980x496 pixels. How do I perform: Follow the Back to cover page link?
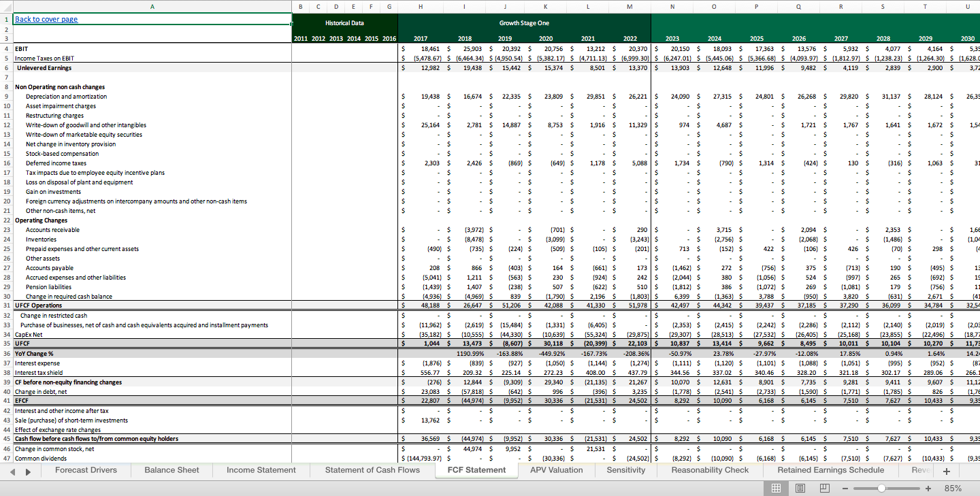coord(46,19)
